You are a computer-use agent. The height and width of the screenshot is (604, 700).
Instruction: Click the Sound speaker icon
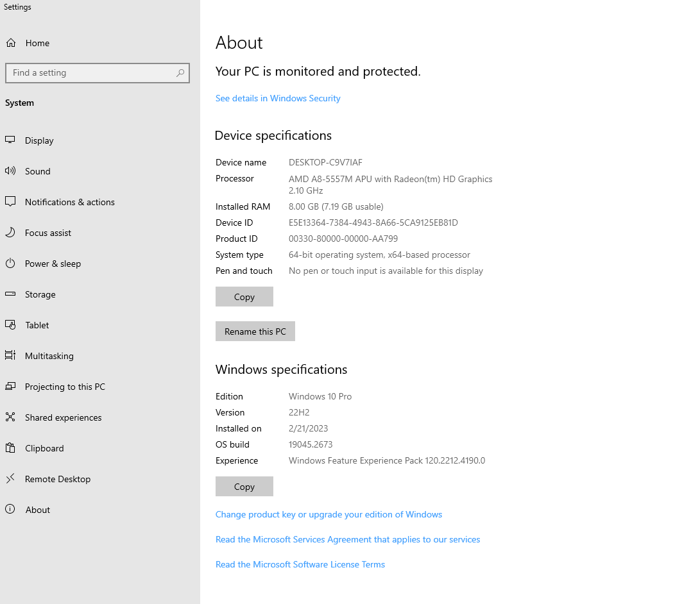[10, 171]
